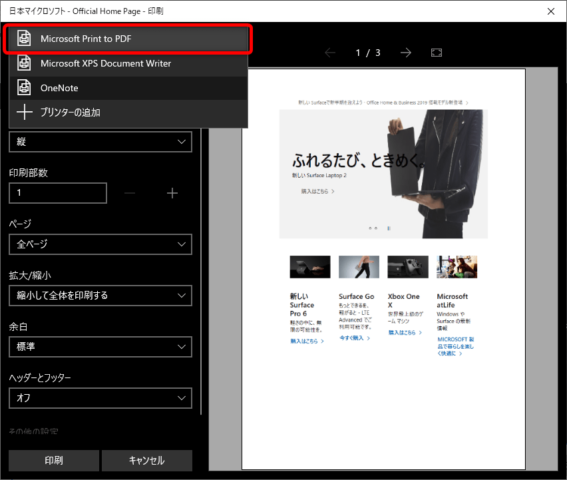Click the copies field showing 1
This screenshot has height=480, width=567.
(58, 193)
